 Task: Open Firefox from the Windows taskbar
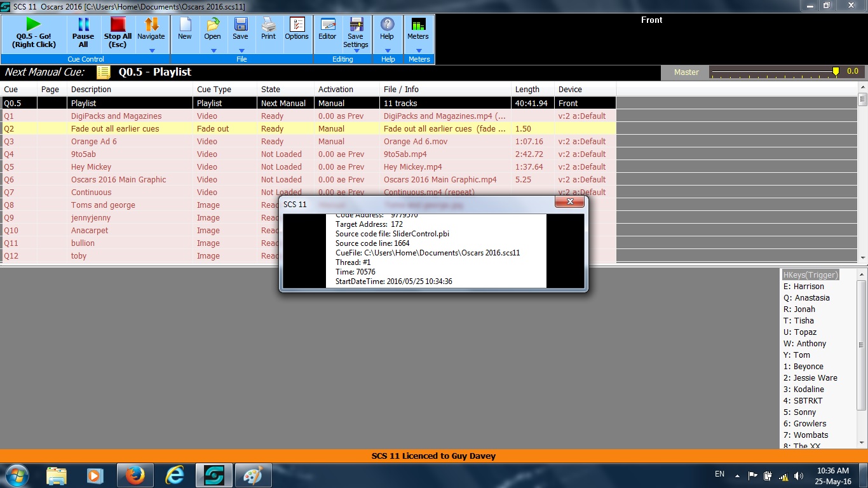click(x=135, y=475)
